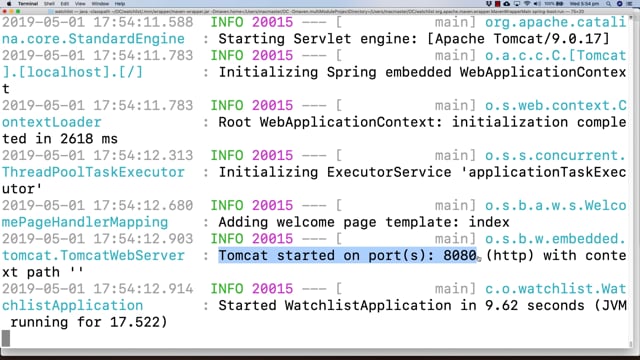The image size is (640, 360).
Task: Open Notification Center list icon
Action: click(x=630, y=3)
